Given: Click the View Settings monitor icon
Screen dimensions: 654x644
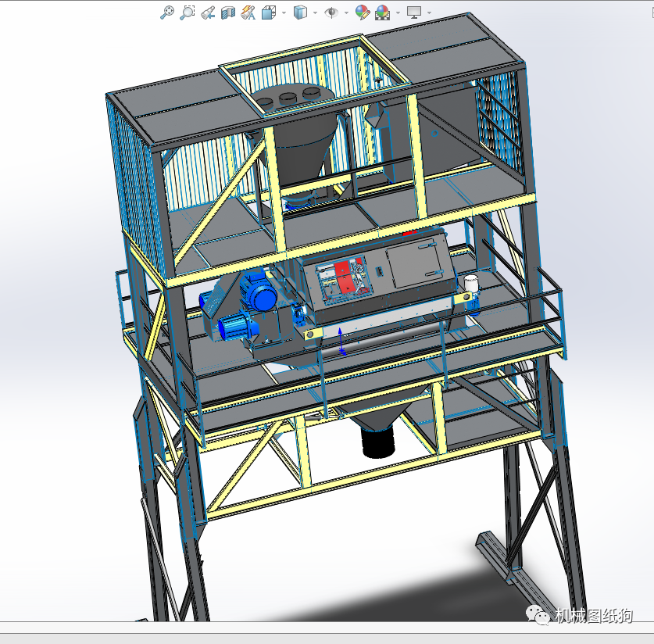Looking at the screenshot, I should (414, 13).
